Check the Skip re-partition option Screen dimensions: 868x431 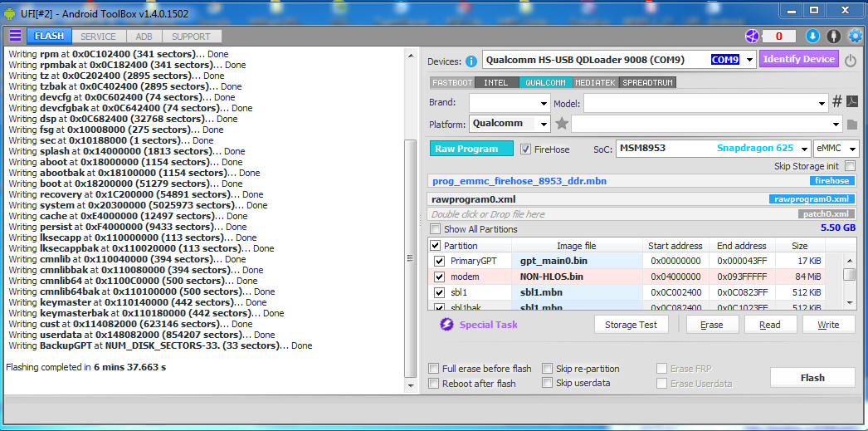tap(547, 369)
